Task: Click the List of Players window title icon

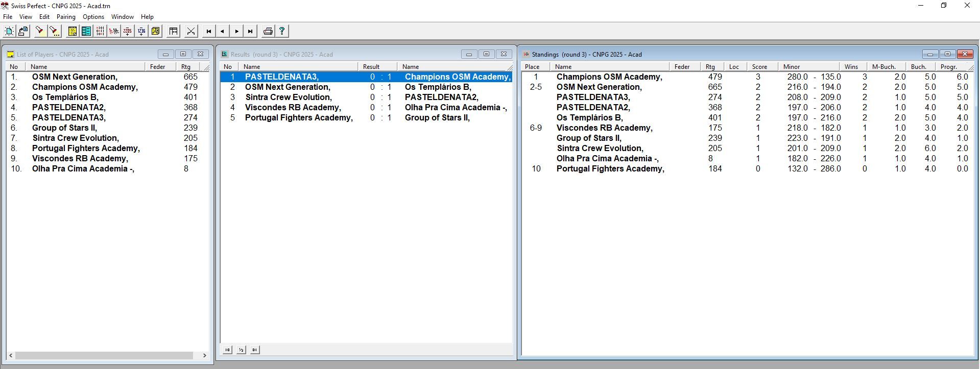Action: coord(10,54)
